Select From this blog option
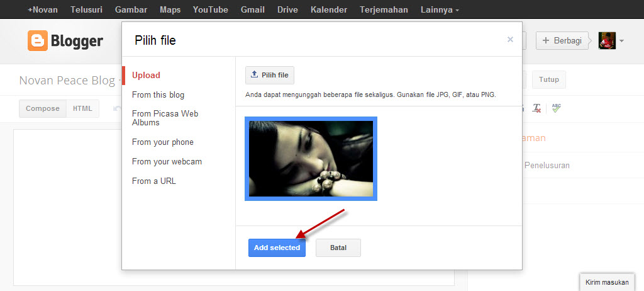Image resolution: width=644 pixels, height=291 pixels. (x=158, y=95)
